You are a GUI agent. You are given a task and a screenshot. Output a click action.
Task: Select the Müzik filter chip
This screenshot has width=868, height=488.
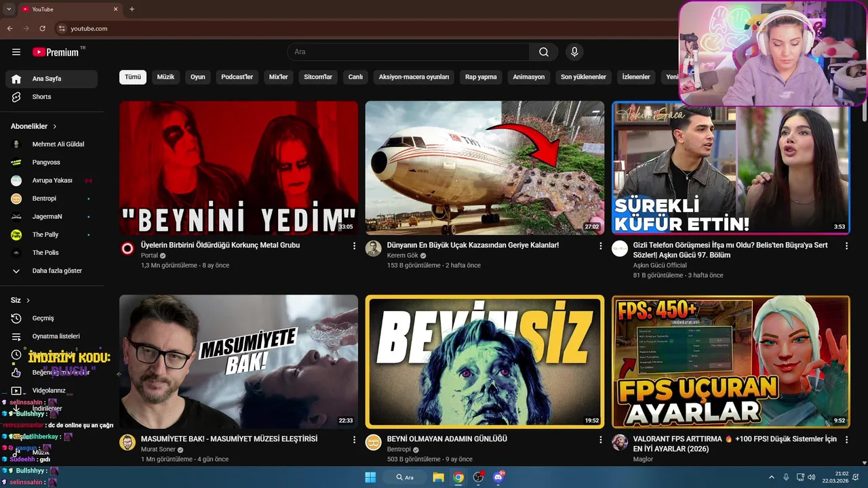click(165, 77)
